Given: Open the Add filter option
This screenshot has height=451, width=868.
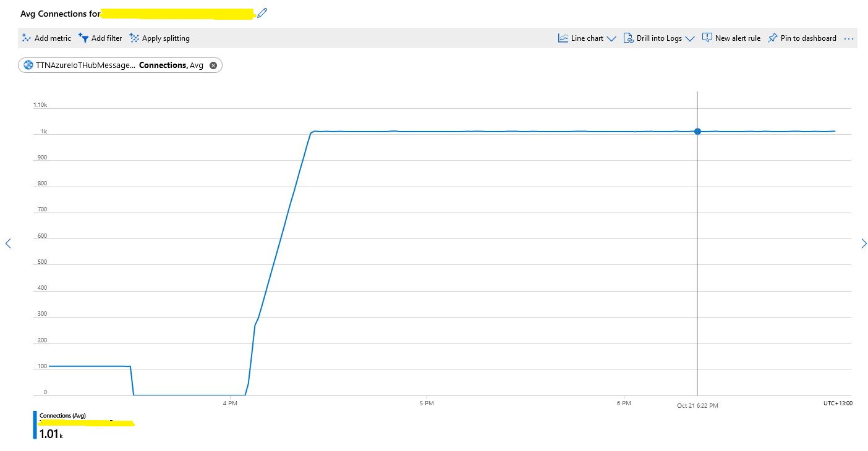Looking at the screenshot, I should tap(100, 38).
